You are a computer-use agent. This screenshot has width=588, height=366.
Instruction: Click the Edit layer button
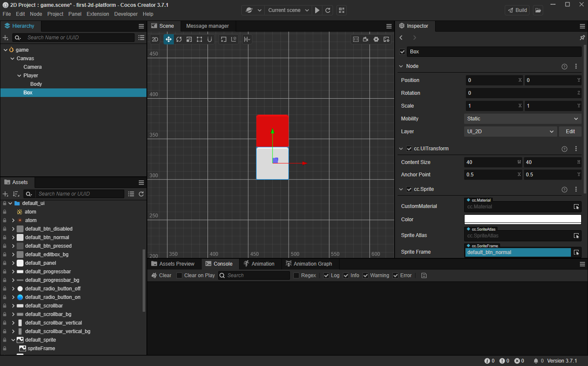click(570, 132)
